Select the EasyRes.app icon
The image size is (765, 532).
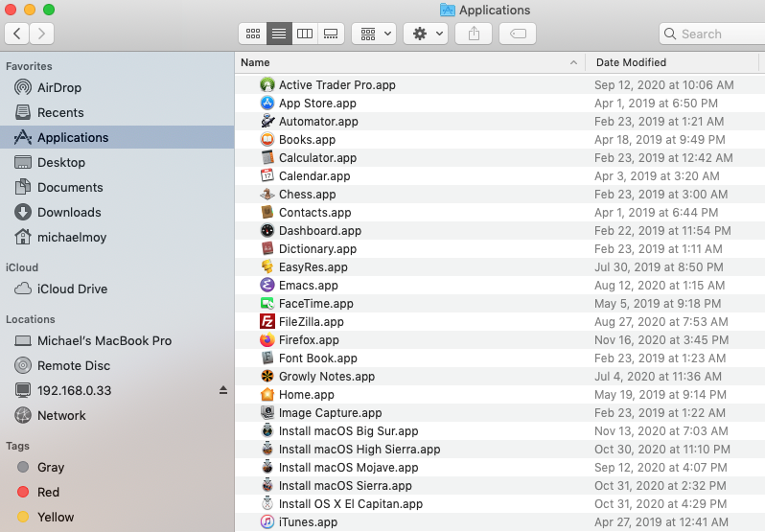coord(267,266)
